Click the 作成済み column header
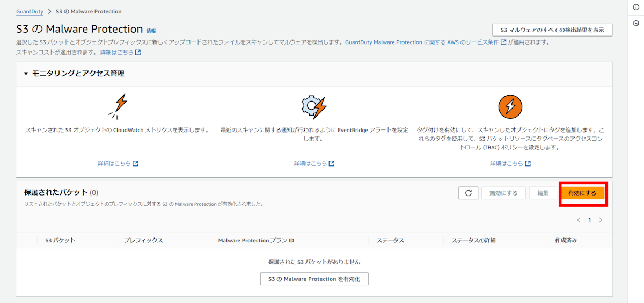The image size is (644, 303). tap(566, 240)
